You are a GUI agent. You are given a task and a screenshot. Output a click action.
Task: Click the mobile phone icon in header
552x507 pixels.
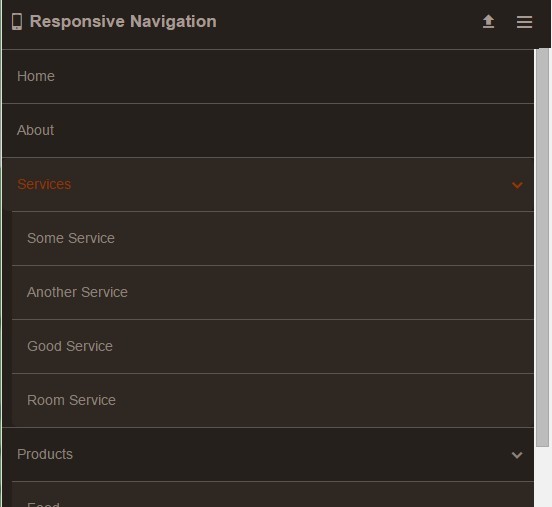click(17, 21)
